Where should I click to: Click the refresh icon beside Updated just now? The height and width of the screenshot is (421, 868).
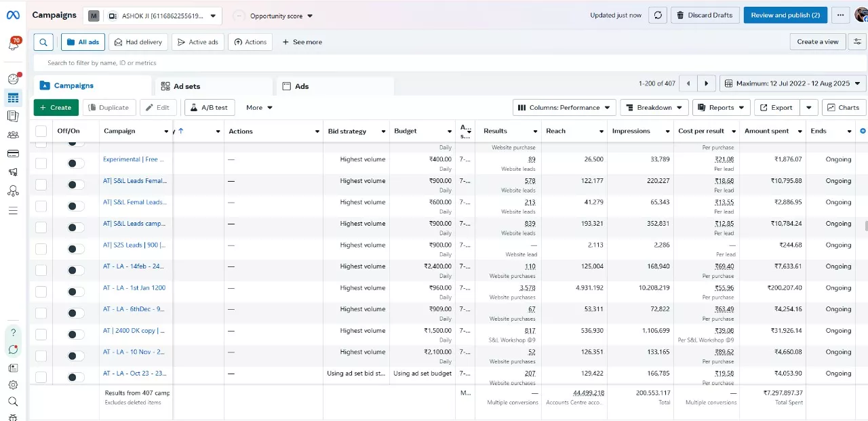(657, 16)
